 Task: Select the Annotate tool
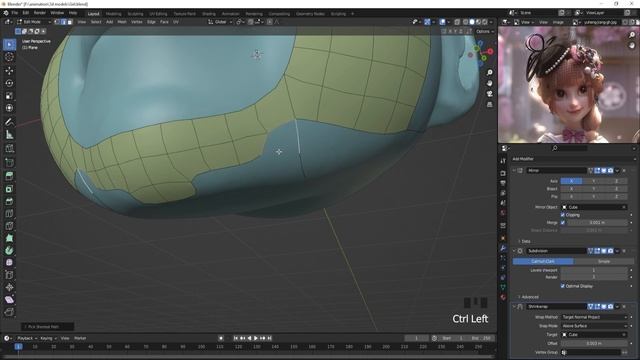tap(9, 122)
